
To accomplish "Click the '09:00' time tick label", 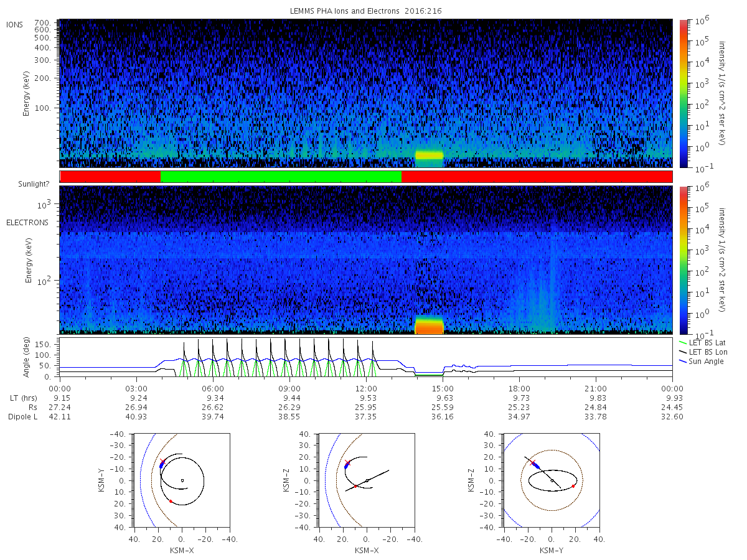I will pos(289,389).
